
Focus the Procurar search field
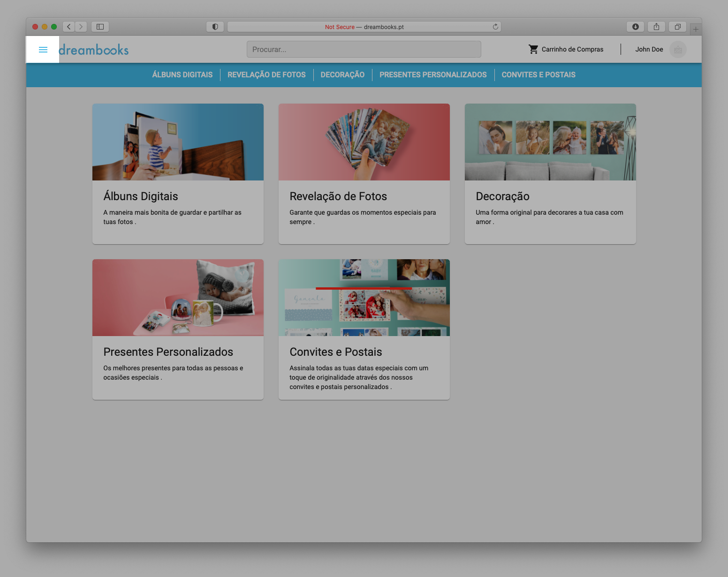[364, 49]
